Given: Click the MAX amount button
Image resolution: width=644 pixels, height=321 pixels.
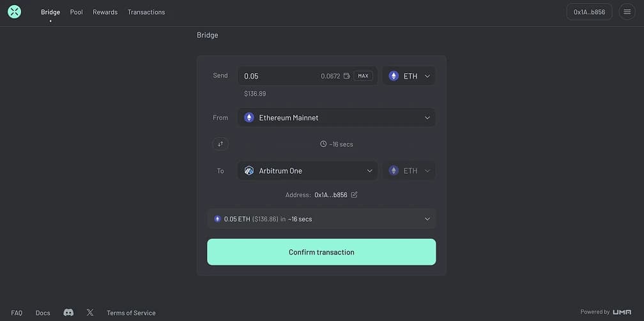Looking at the screenshot, I should 363,76.
